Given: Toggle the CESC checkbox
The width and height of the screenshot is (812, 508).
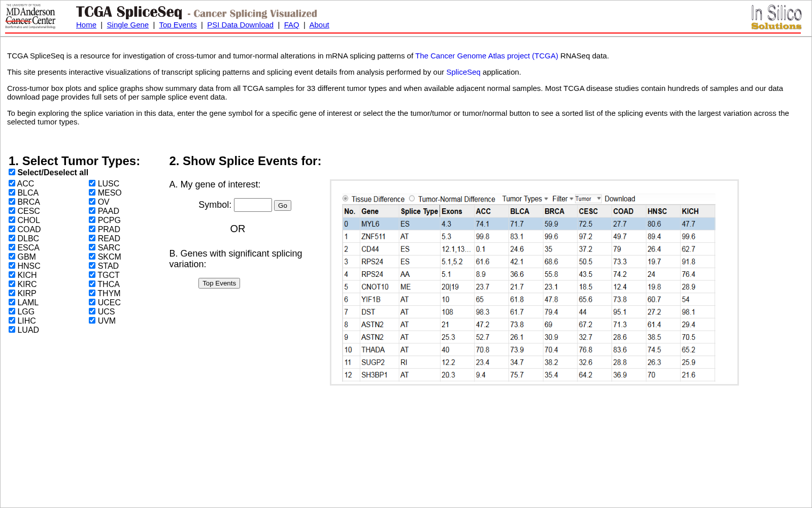Looking at the screenshot, I should [12, 211].
